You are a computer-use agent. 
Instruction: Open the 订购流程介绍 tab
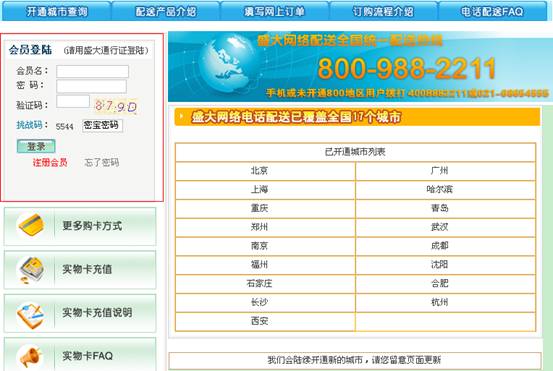point(383,11)
